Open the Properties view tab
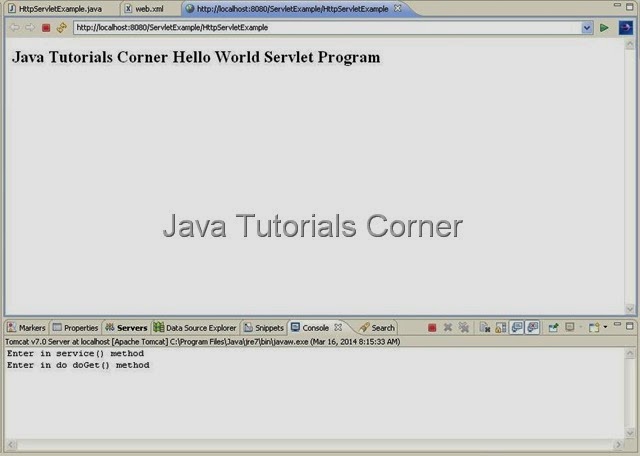This screenshot has height=456, width=640. [x=76, y=327]
